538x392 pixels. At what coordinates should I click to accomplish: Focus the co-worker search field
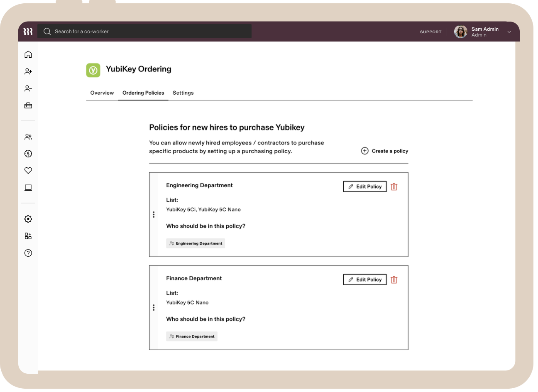tap(144, 32)
